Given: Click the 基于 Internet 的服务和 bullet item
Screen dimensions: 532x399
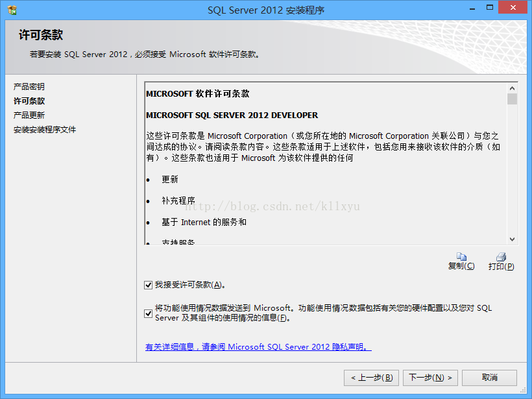Looking at the screenshot, I should [x=204, y=223].
